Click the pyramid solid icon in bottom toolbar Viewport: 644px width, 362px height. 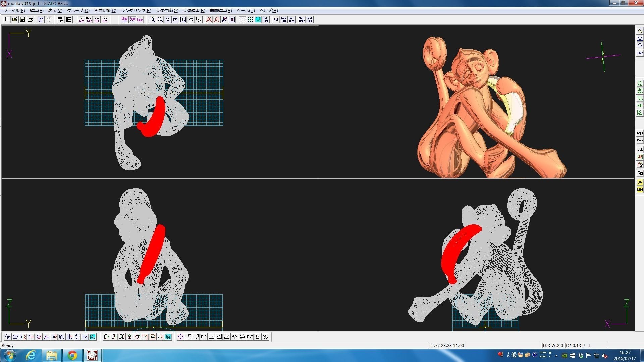click(46, 337)
